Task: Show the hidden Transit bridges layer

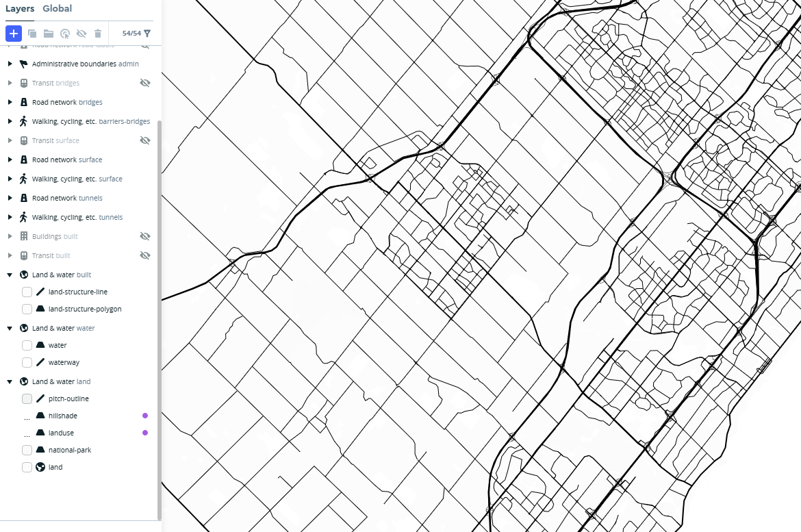Action: (x=145, y=83)
